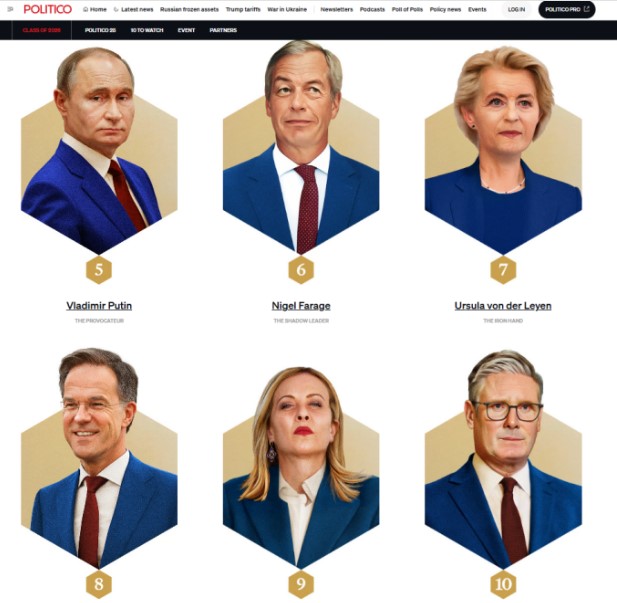This screenshot has height=603, width=617.
Task: Open the gold number 10 hexagon badge
Action: point(503,584)
